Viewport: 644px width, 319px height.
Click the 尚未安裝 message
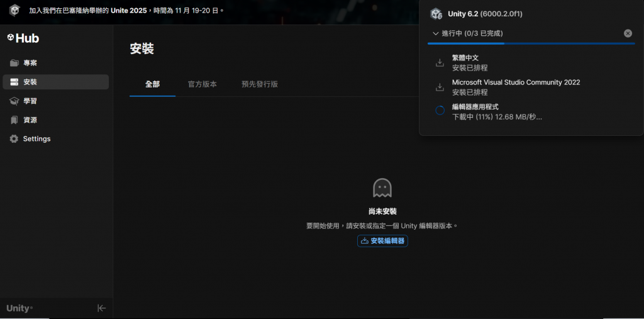[382, 211]
